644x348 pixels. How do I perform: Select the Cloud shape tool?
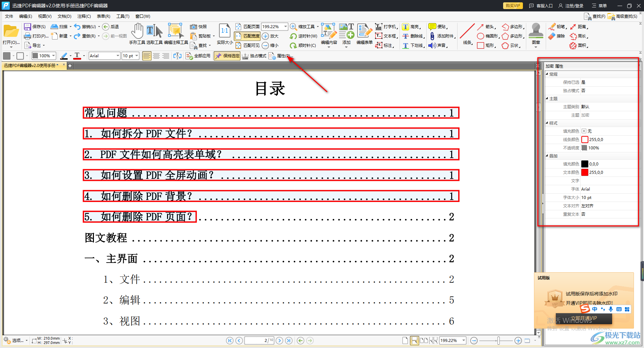pos(511,46)
